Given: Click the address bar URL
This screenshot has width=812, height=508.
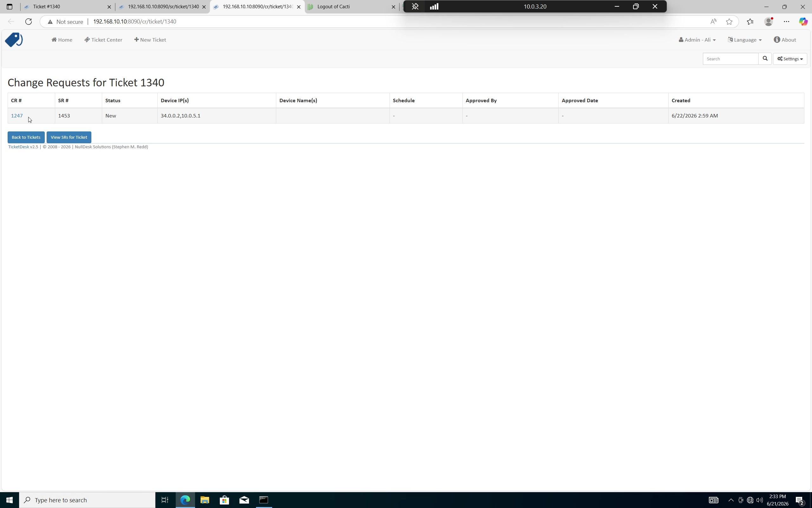Looking at the screenshot, I should (x=134, y=22).
